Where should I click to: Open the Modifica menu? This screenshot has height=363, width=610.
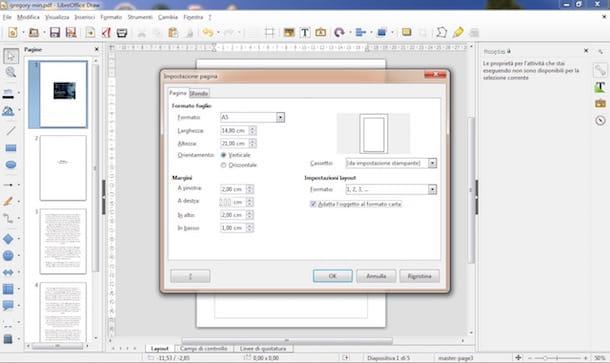(28, 17)
